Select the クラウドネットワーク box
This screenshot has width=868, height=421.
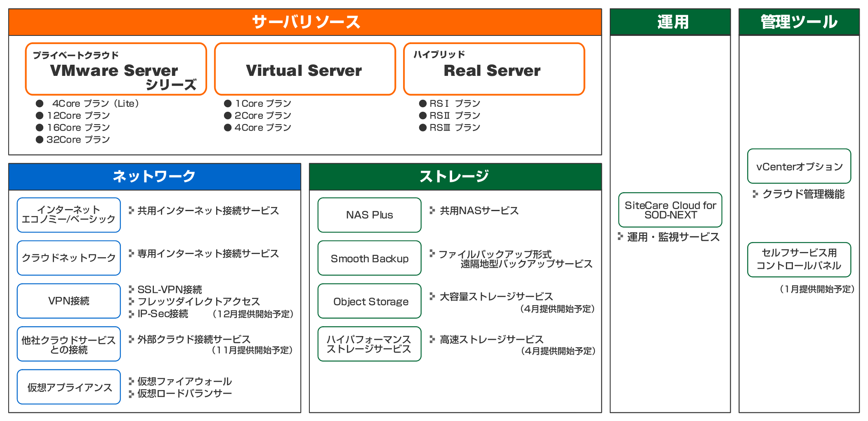pyautogui.click(x=69, y=258)
